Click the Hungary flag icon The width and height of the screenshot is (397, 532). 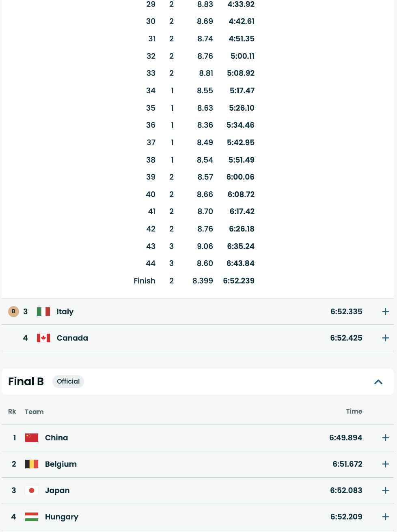tap(32, 517)
